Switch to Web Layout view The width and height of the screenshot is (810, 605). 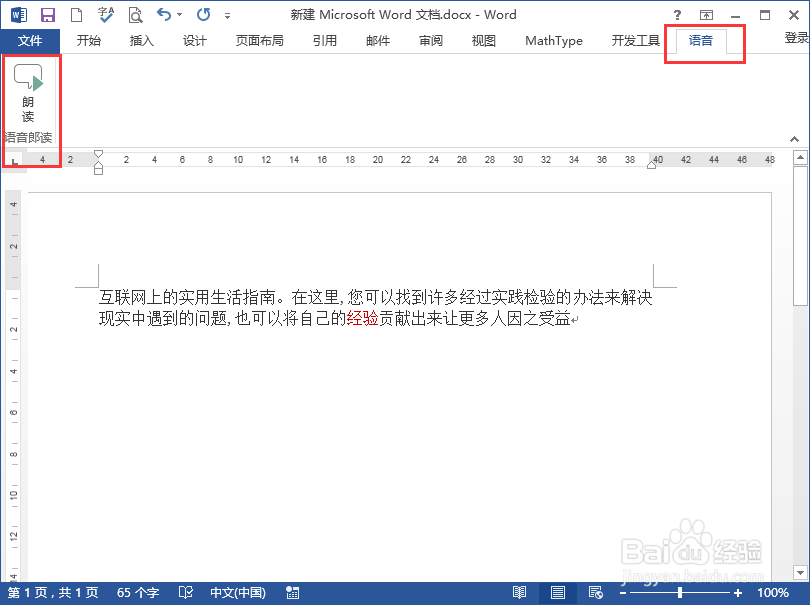click(596, 593)
